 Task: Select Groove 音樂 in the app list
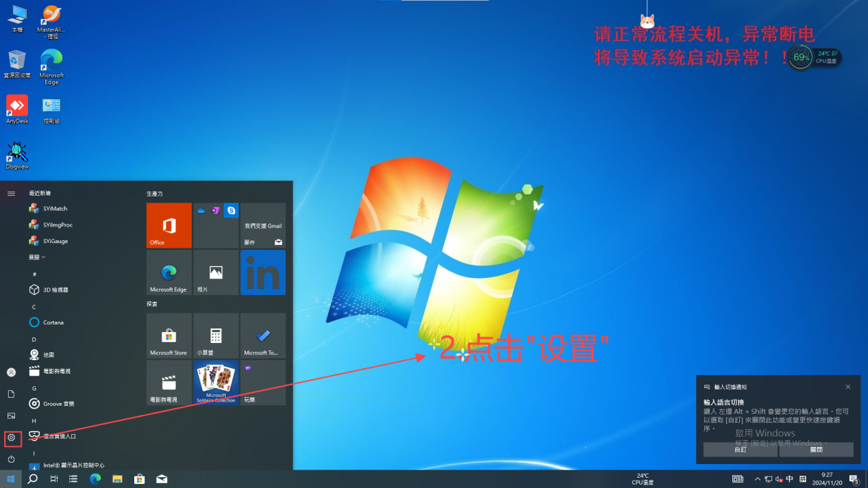click(58, 404)
